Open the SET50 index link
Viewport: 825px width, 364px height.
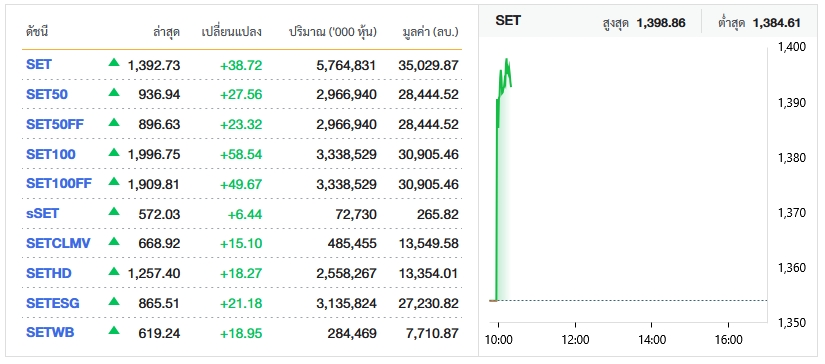pos(47,94)
